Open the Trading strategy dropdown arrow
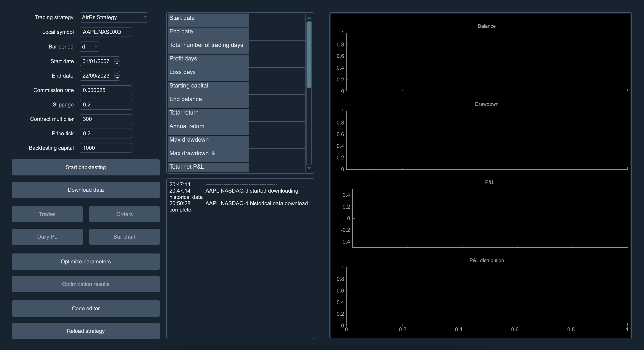The width and height of the screenshot is (644, 350). pos(145,17)
